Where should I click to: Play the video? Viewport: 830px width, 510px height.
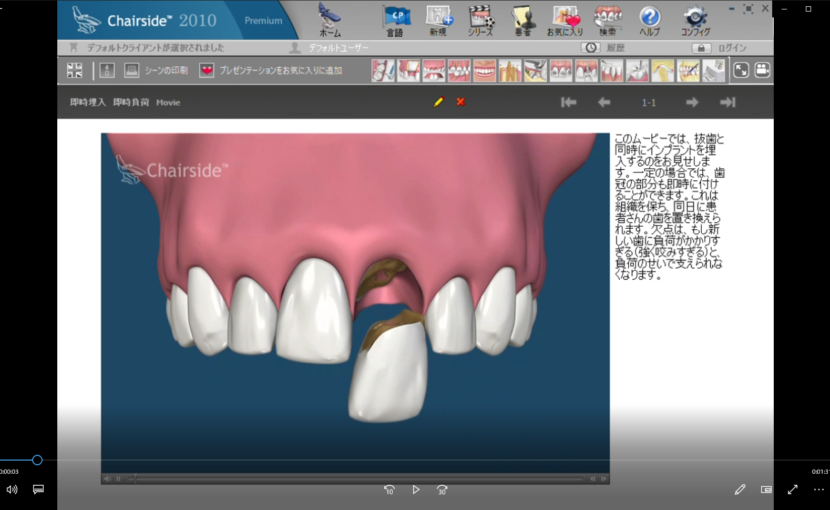click(x=416, y=490)
